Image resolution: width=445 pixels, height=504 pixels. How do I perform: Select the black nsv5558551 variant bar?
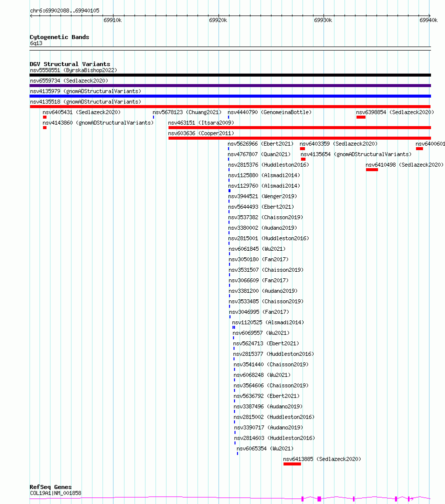pyautogui.click(x=230, y=75)
